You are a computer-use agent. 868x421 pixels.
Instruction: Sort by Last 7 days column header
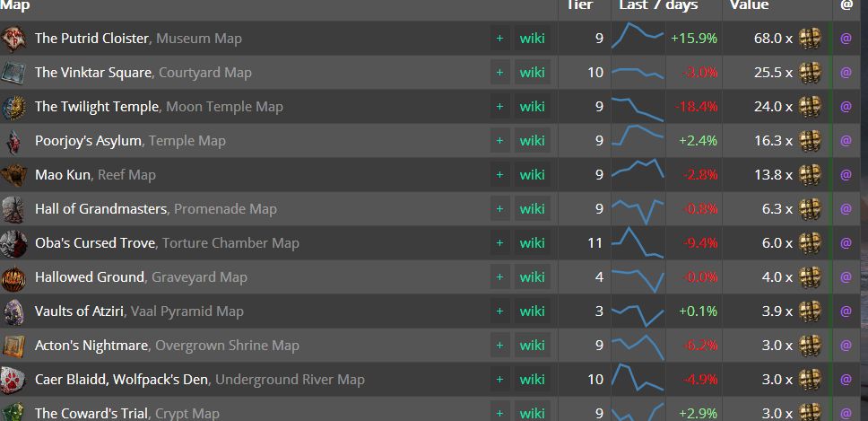coord(658,5)
